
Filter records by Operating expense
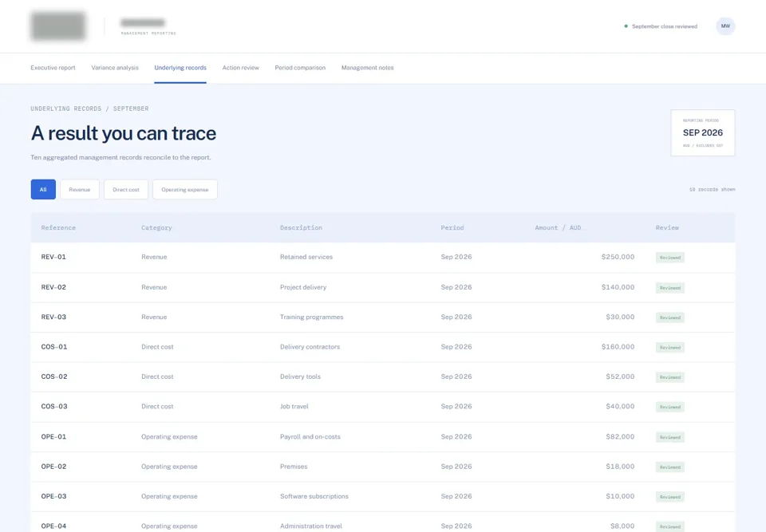(184, 190)
